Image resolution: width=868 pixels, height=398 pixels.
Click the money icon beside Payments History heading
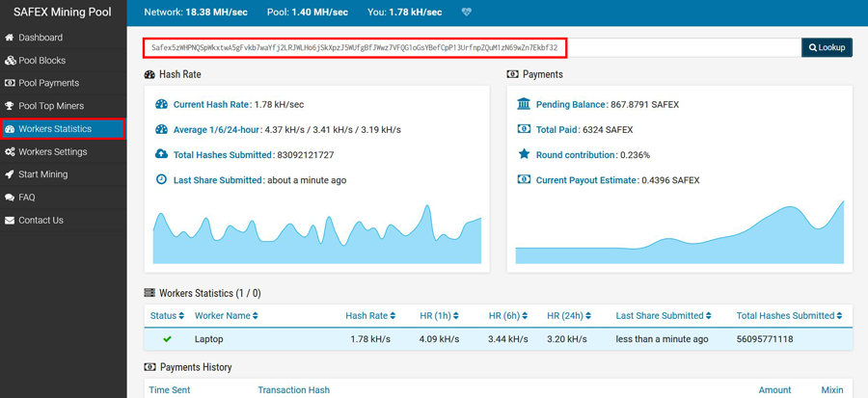pyautogui.click(x=149, y=367)
